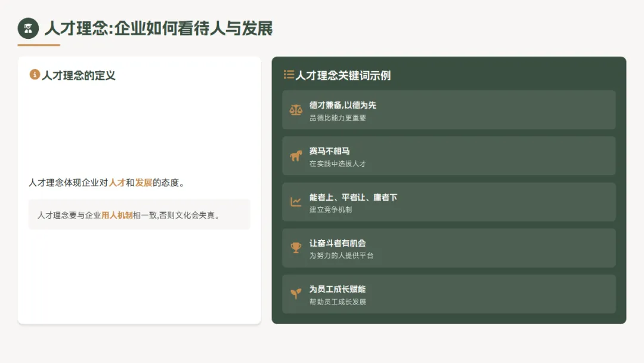
Task: Click the trophy icon beside 让奋斗者有机会
Action: tap(296, 248)
